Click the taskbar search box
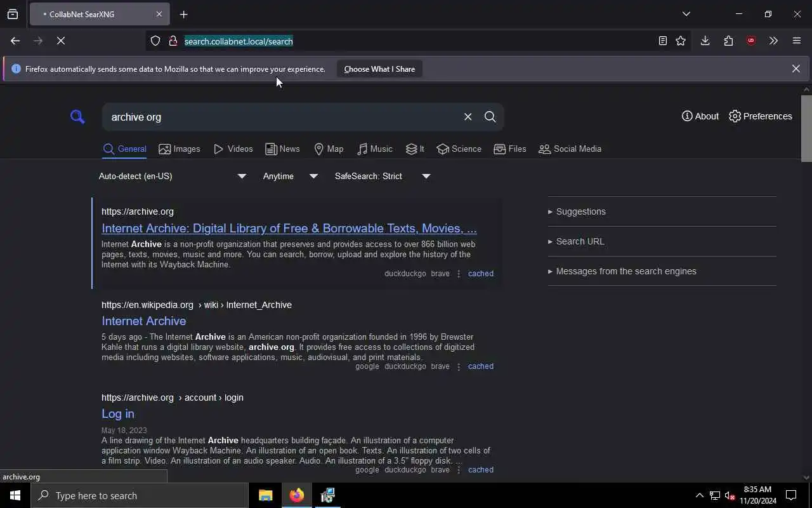Image resolution: width=812 pixels, height=508 pixels. pos(140,495)
